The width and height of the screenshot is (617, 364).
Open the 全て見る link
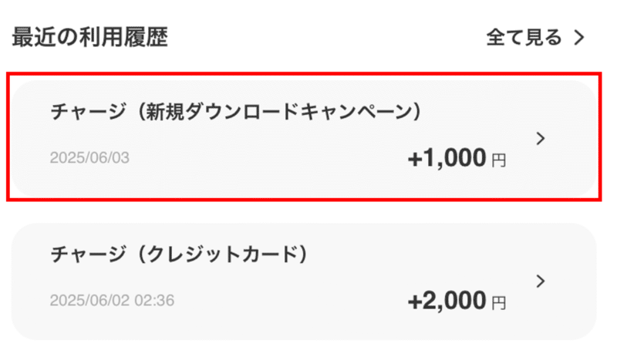tap(524, 37)
